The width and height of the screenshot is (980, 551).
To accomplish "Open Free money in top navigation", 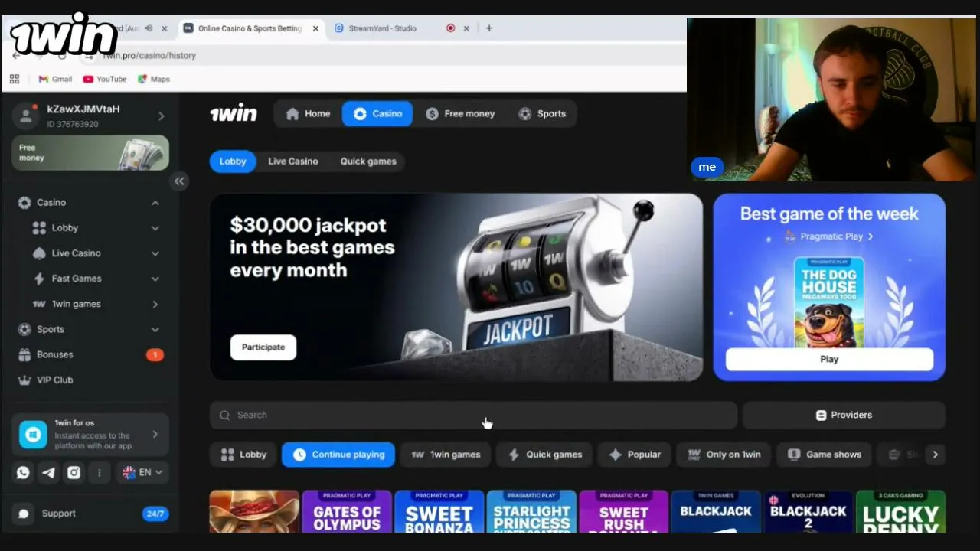I will pyautogui.click(x=460, y=114).
